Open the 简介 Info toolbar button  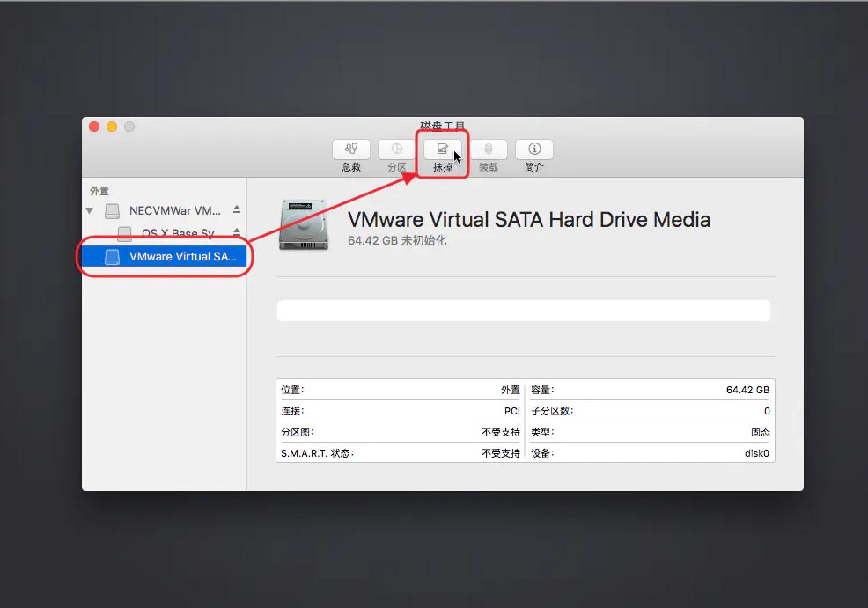coord(534,149)
